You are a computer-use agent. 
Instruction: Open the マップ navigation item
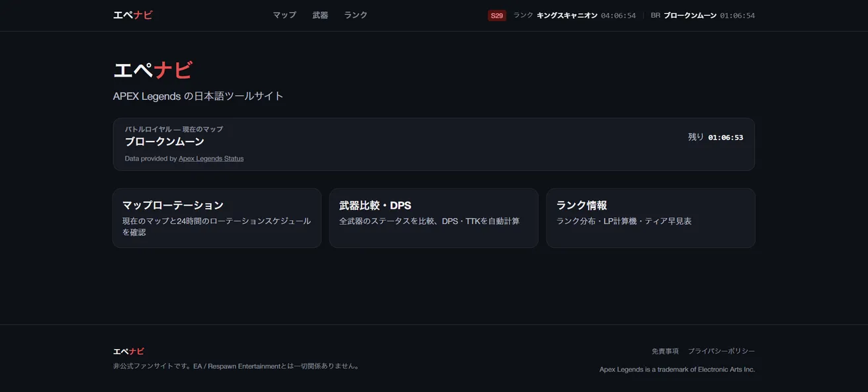(x=284, y=15)
